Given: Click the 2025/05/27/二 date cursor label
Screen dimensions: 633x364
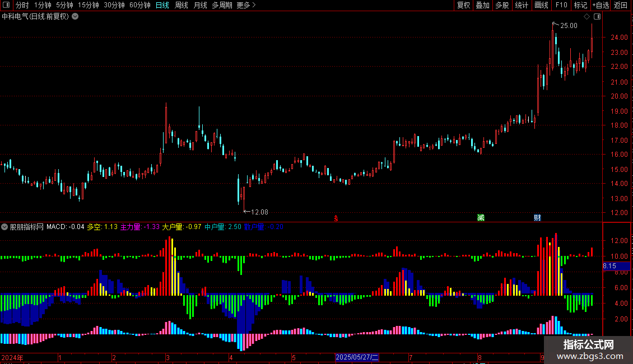Looking at the screenshot, I should click(x=357, y=357).
